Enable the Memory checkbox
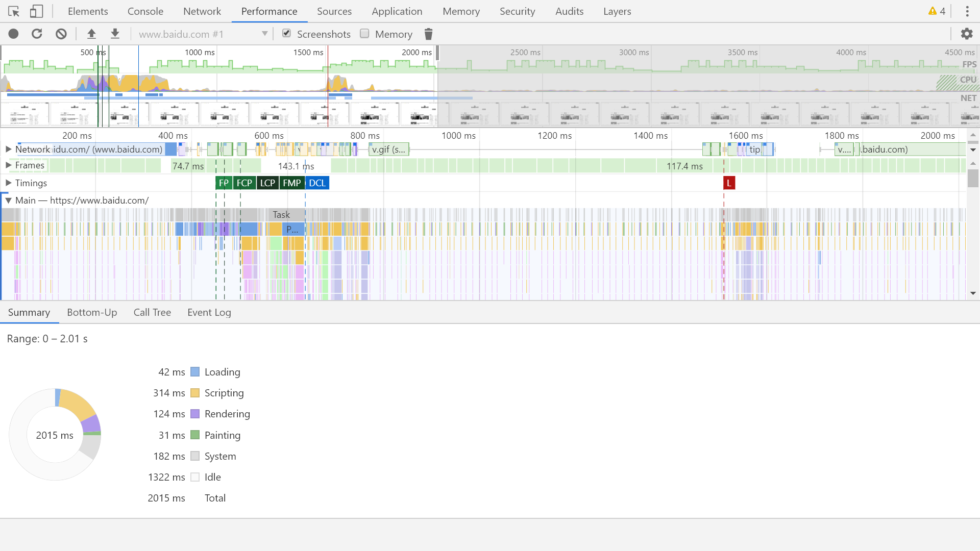The width and height of the screenshot is (980, 551). click(x=364, y=34)
